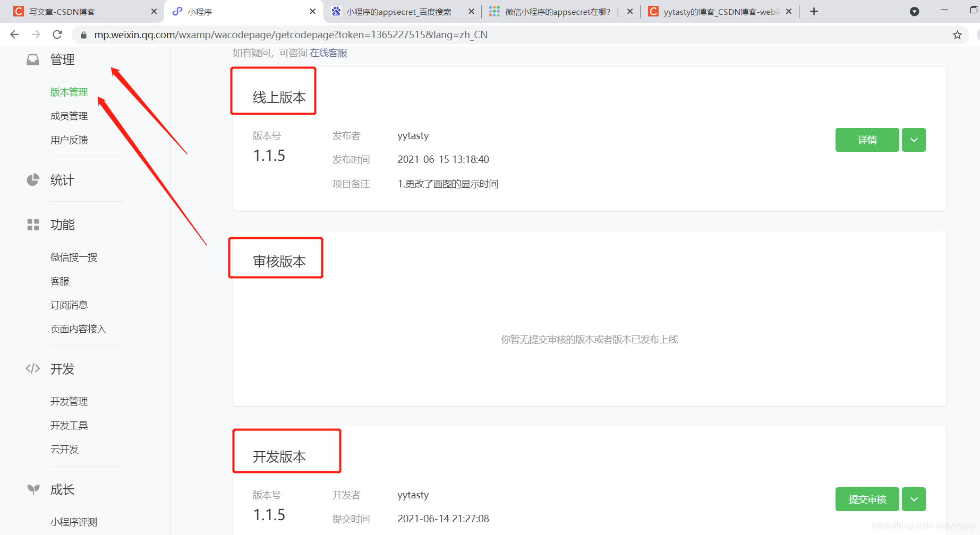This screenshot has width=980, height=535.
Task: Click the 管理 inbox icon in sidebar
Action: click(33, 59)
